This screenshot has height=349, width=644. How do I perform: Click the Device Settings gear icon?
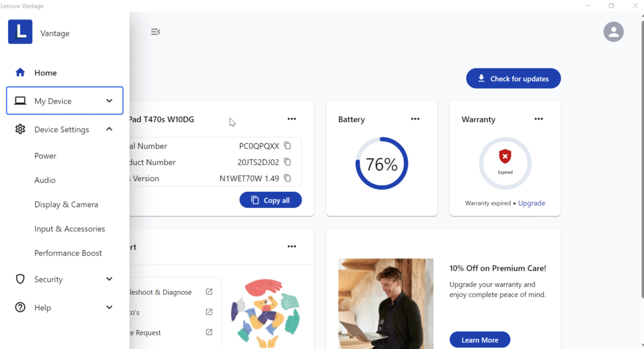pyautogui.click(x=20, y=130)
